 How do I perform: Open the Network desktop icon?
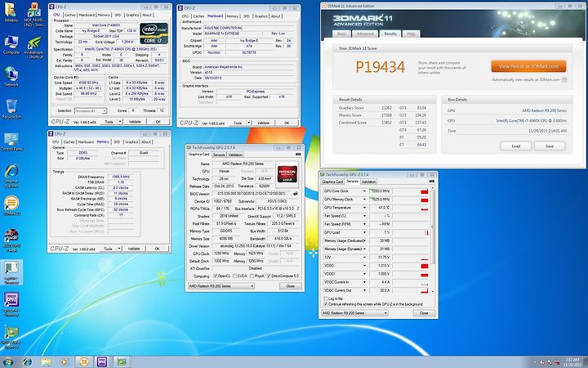click(11, 77)
